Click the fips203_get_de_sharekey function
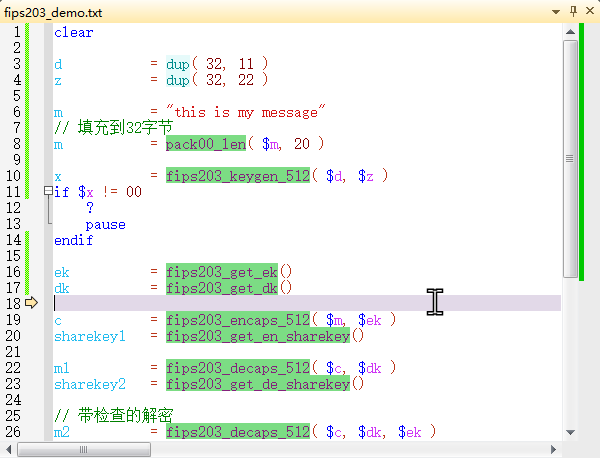The width and height of the screenshot is (600, 458). [x=258, y=384]
